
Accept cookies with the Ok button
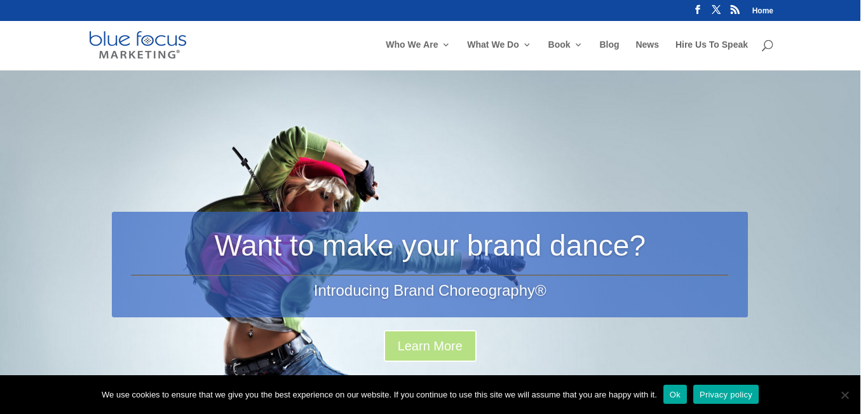pos(675,394)
